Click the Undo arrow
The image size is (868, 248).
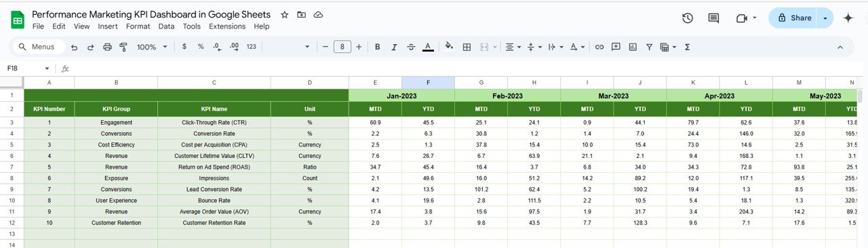(x=74, y=47)
